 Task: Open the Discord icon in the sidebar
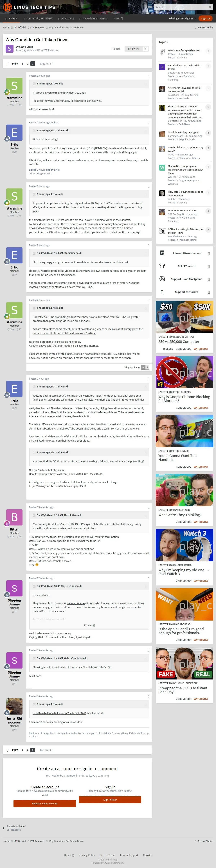[x=162, y=253]
